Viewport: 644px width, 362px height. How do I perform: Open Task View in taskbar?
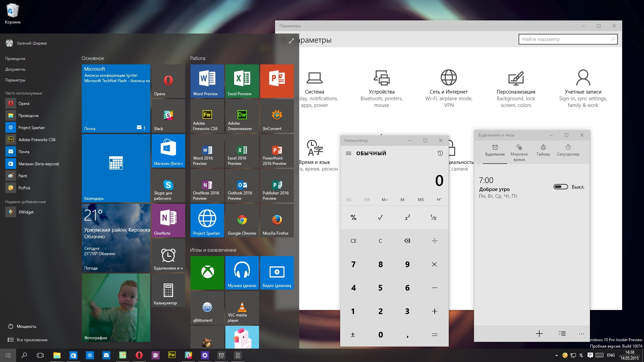coord(40,355)
